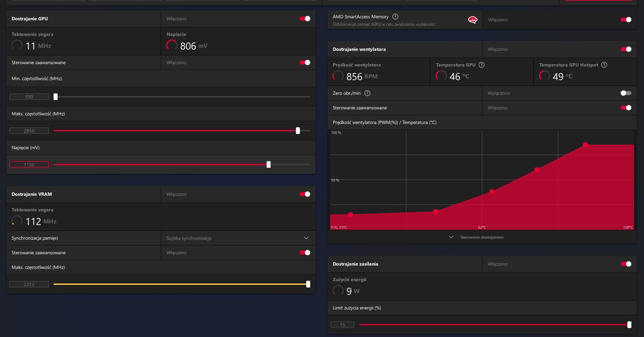Click the Zero obr./min help icon

click(x=367, y=93)
